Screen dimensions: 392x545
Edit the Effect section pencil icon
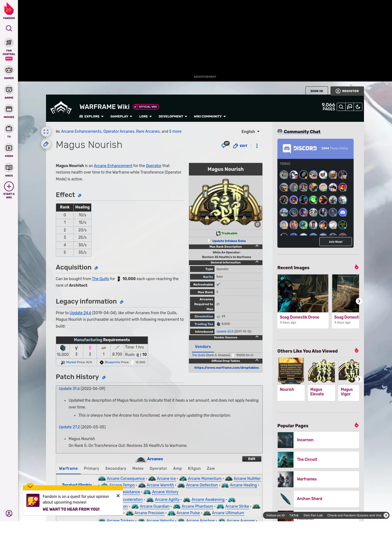[x=80, y=196]
